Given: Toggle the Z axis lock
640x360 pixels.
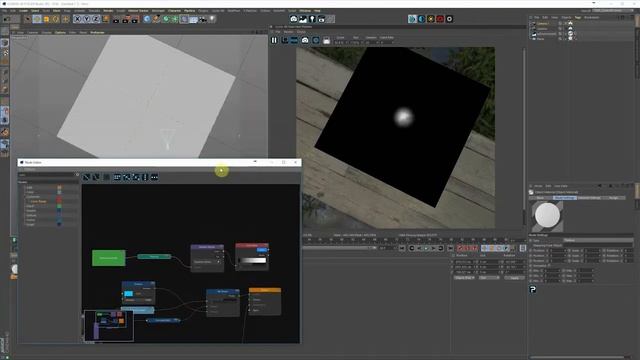Looking at the screenshot, I should coord(96,19).
